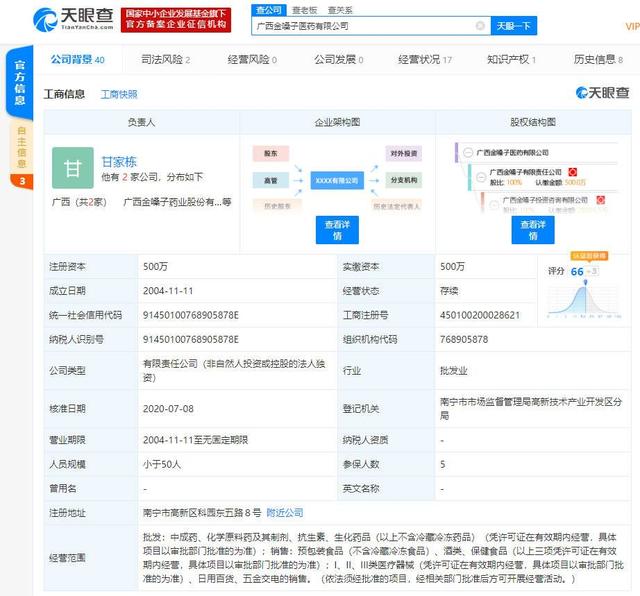Click the 分支机构 box in structure diagram
This screenshot has width=640, height=596.
(x=404, y=180)
